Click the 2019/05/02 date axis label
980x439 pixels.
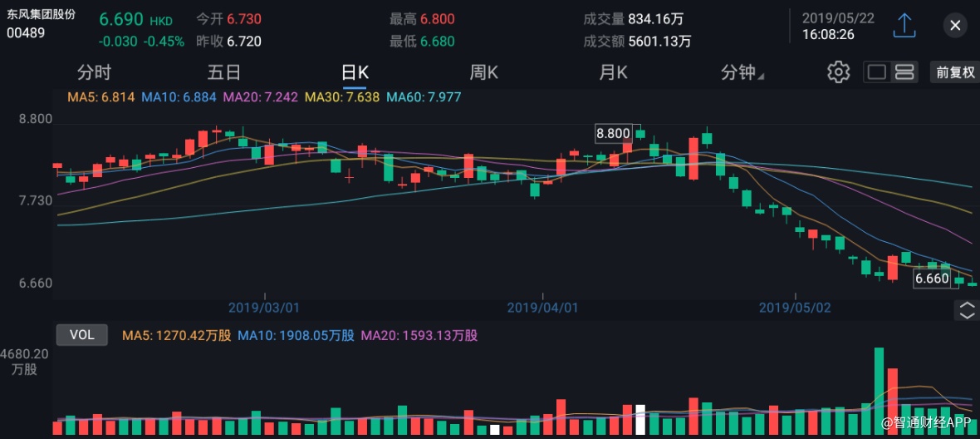[x=794, y=307]
